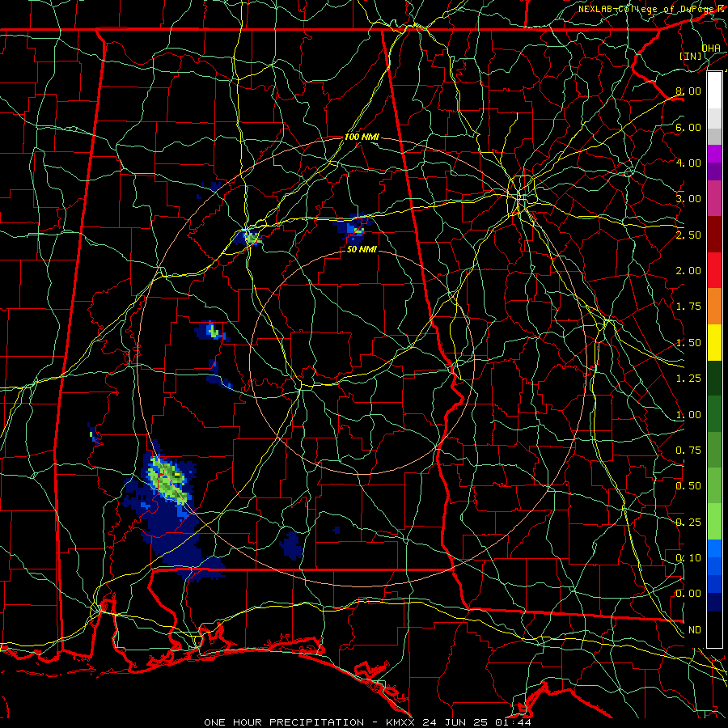Click the 0.10 legend value
This screenshot has height=728, width=728.
[x=688, y=558]
